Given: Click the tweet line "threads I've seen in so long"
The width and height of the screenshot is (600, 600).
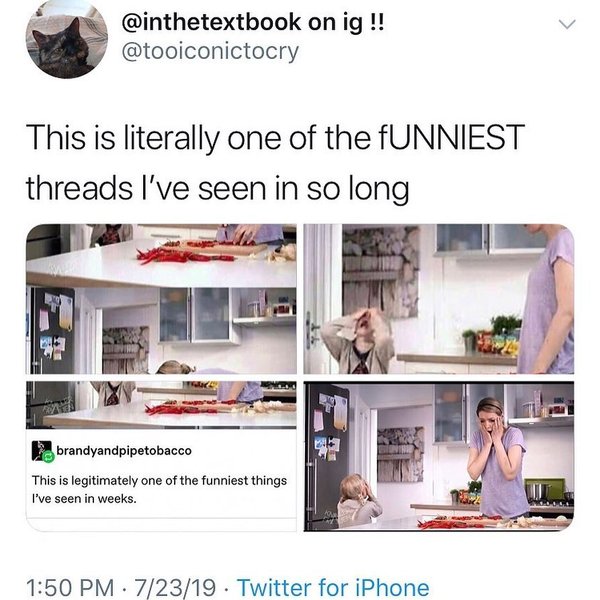Looking at the screenshot, I should [x=217, y=187].
